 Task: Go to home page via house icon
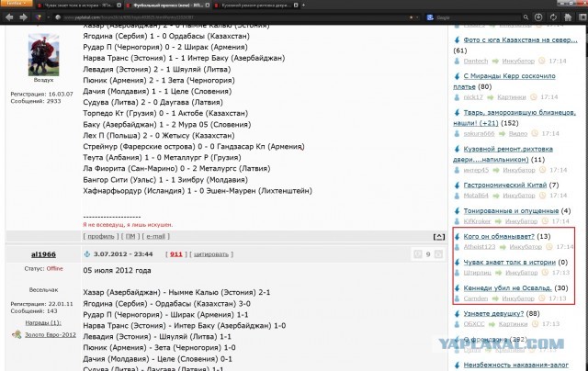tap(568, 17)
